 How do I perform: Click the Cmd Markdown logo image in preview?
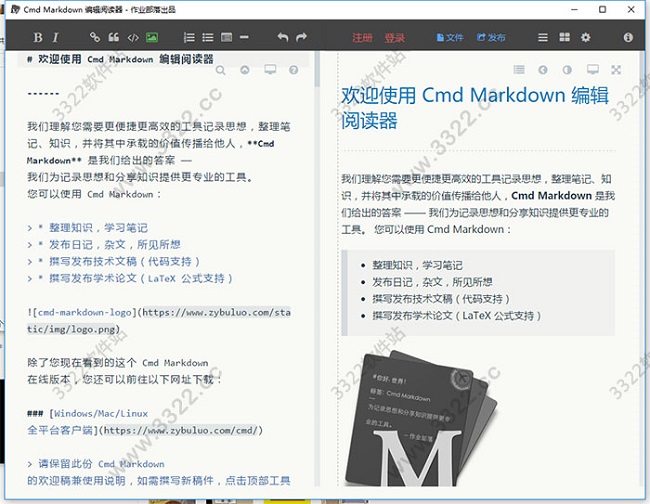421,417
